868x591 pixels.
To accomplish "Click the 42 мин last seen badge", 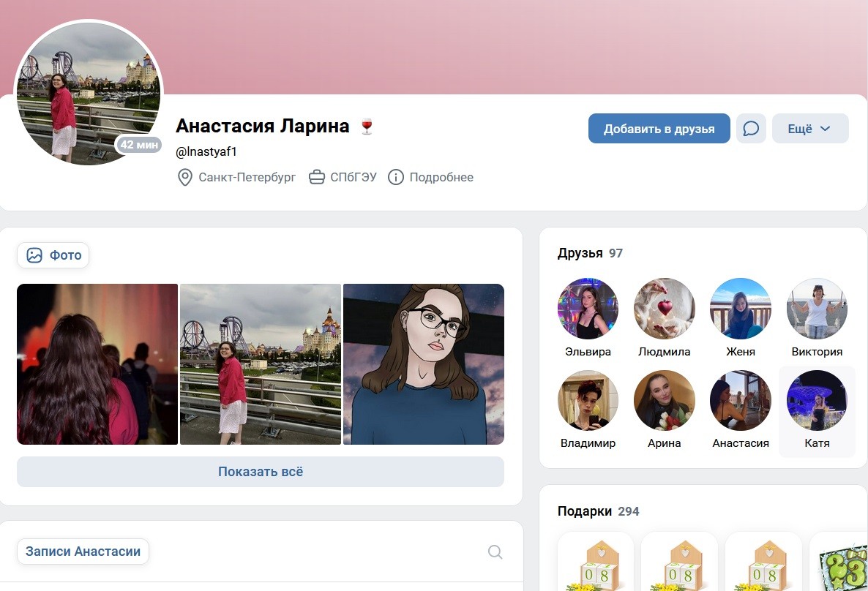I will tap(139, 144).
